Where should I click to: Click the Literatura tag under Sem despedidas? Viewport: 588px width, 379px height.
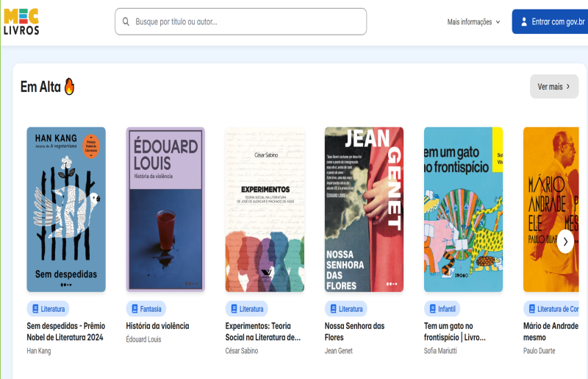[47, 309]
